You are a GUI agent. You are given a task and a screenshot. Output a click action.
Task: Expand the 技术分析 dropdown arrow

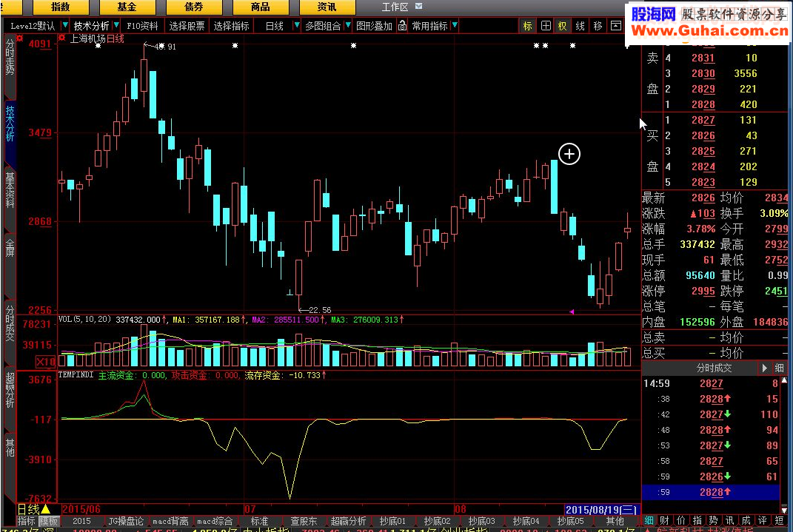point(117,25)
